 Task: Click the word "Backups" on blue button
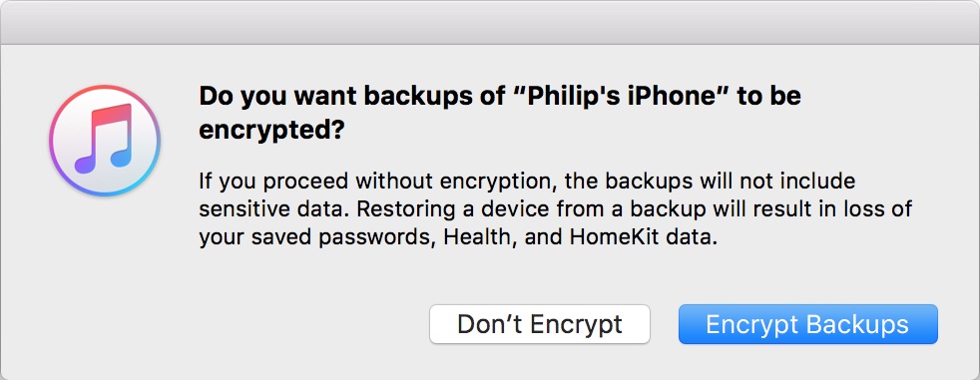pyautogui.click(x=857, y=324)
